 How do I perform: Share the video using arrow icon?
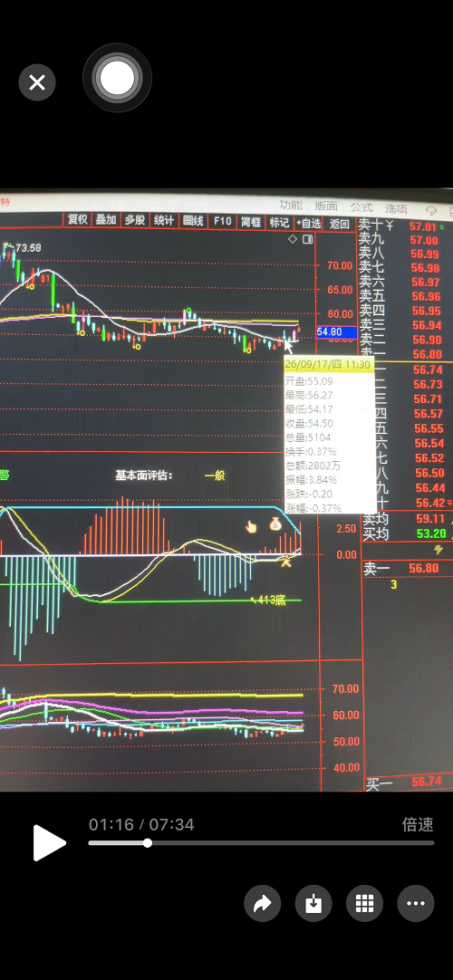click(263, 903)
